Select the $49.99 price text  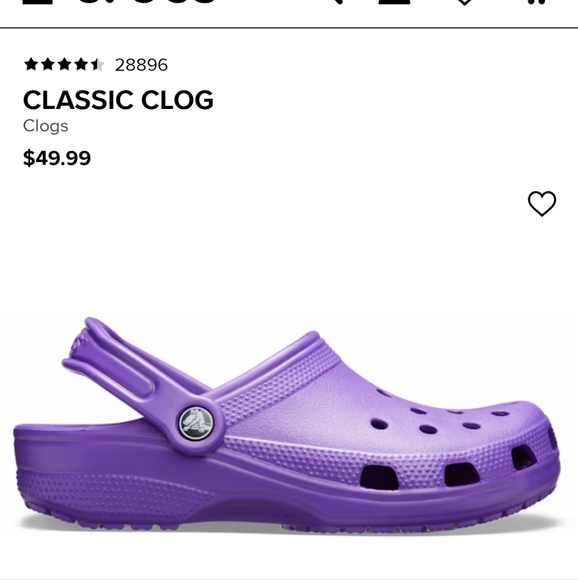[57, 158]
